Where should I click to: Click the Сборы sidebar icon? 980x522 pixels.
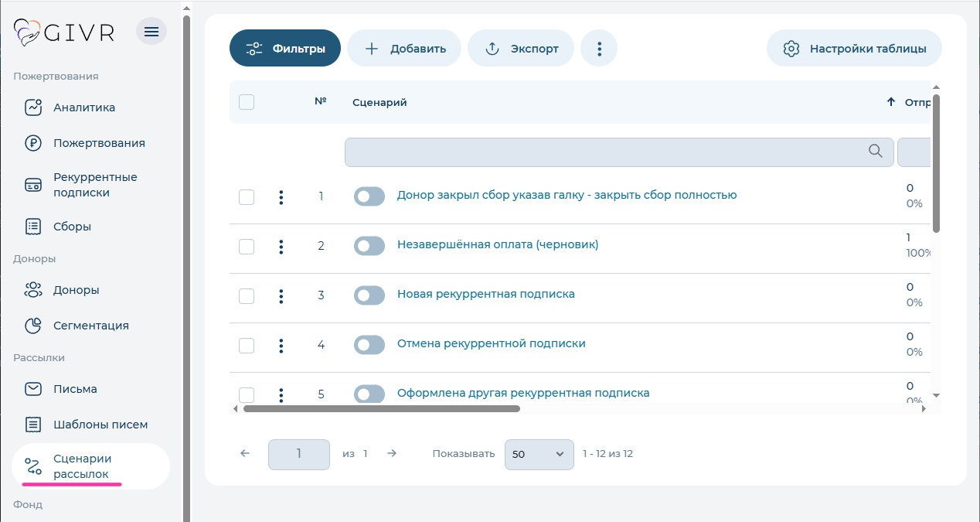click(32, 226)
